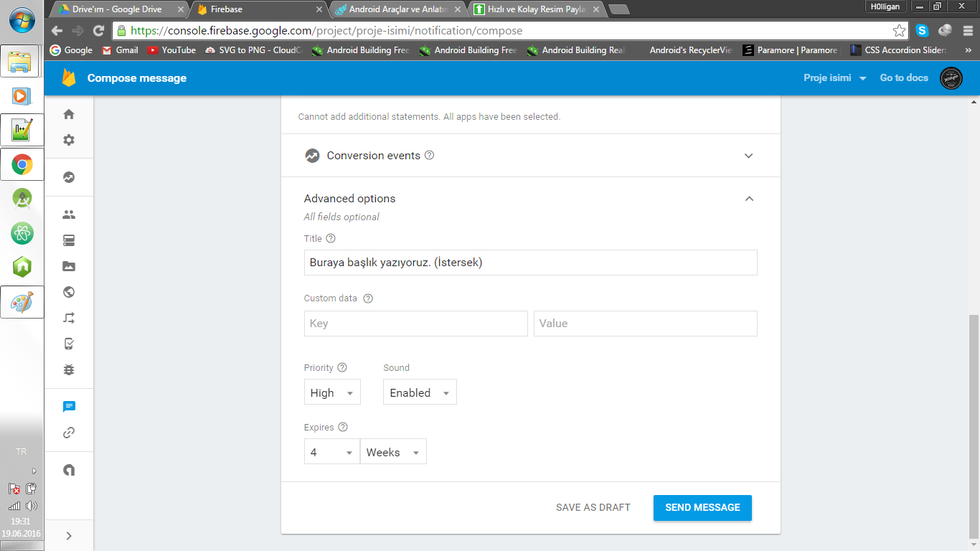Expand the Conversion events section

[748, 156]
